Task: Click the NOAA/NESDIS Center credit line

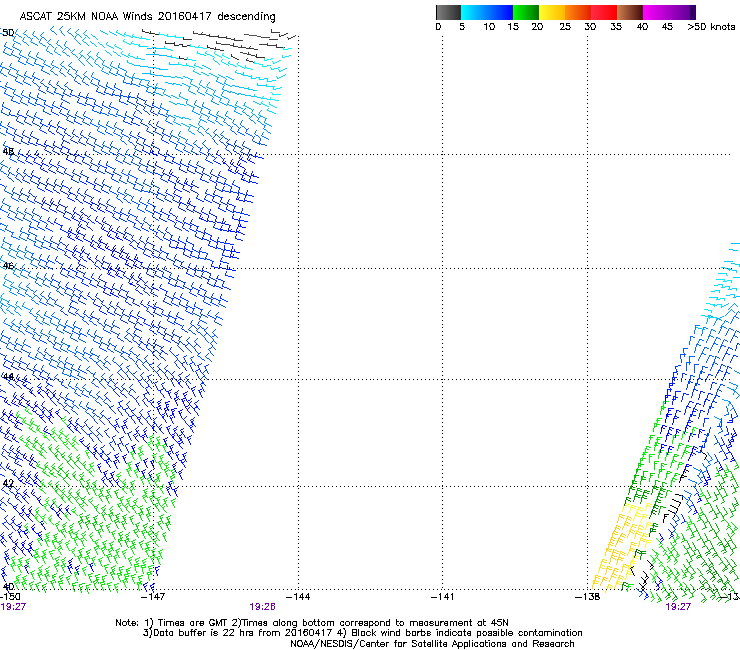Action: tap(432, 644)
